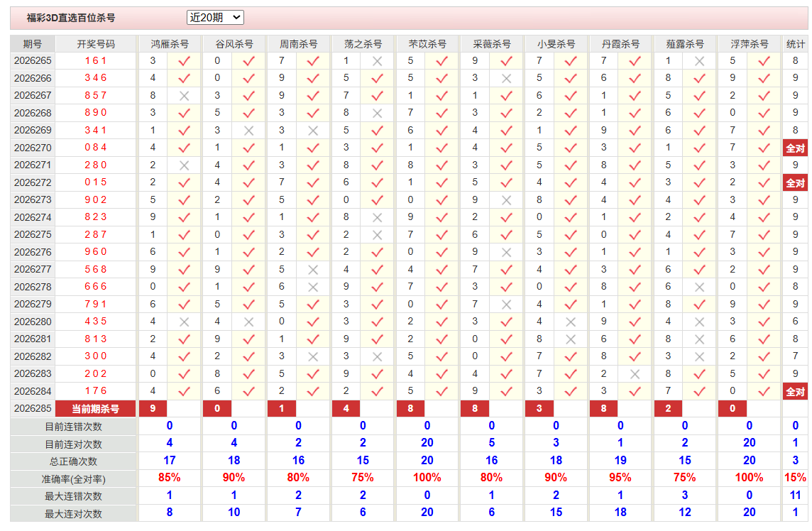Image resolution: width=812 pixels, height=531 pixels.
Task: Click the X mark for 荡之杀号 in row 2026265
Action: pos(377,61)
